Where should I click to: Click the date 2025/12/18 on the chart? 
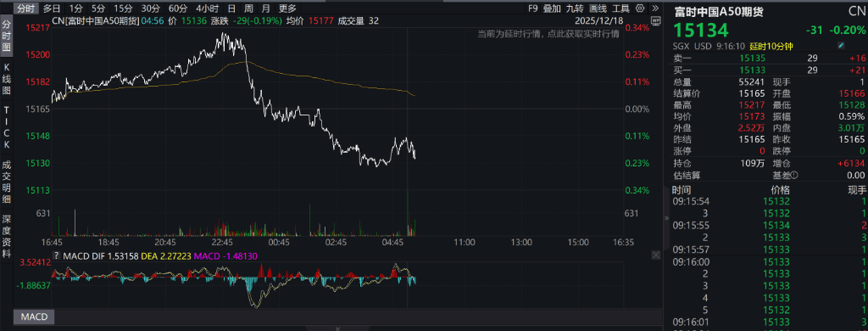(x=599, y=21)
